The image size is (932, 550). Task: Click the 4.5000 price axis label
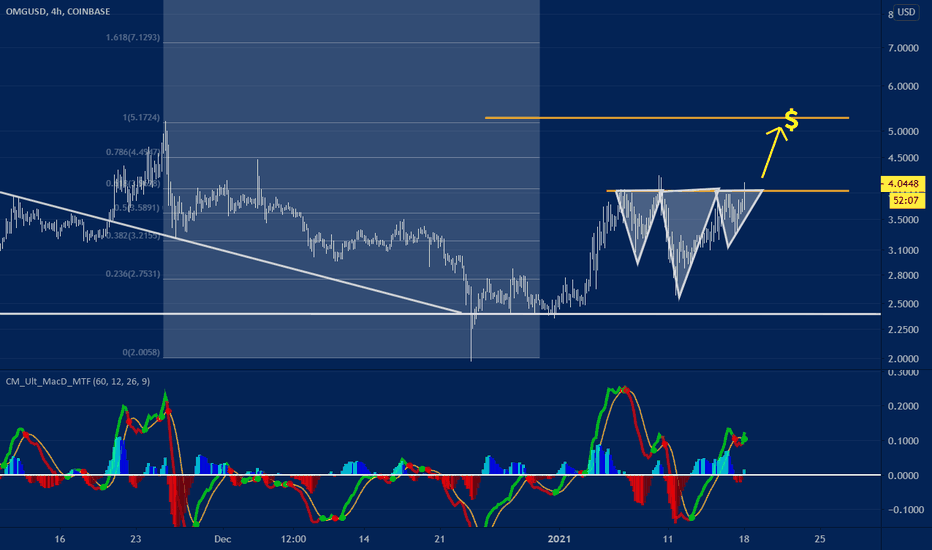pyautogui.click(x=903, y=158)
